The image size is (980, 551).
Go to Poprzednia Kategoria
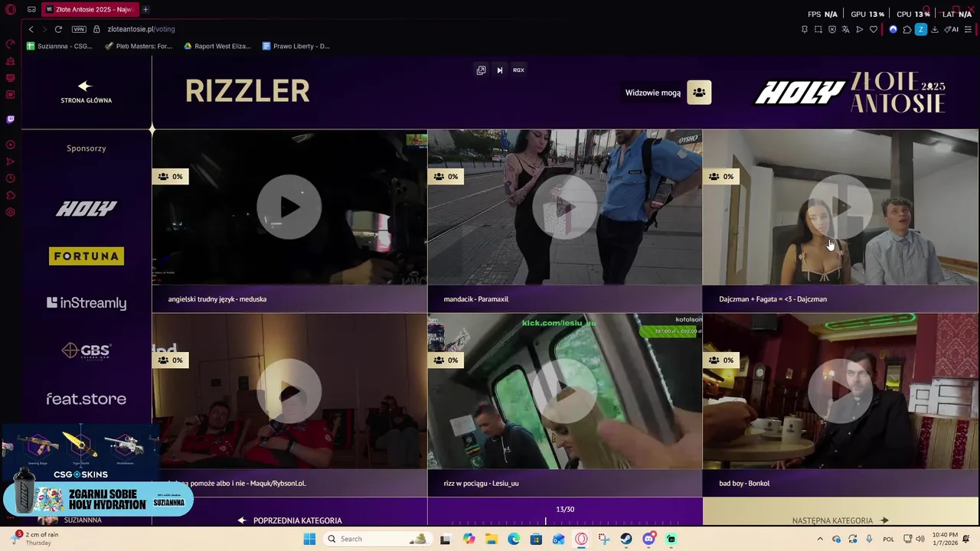289,520
